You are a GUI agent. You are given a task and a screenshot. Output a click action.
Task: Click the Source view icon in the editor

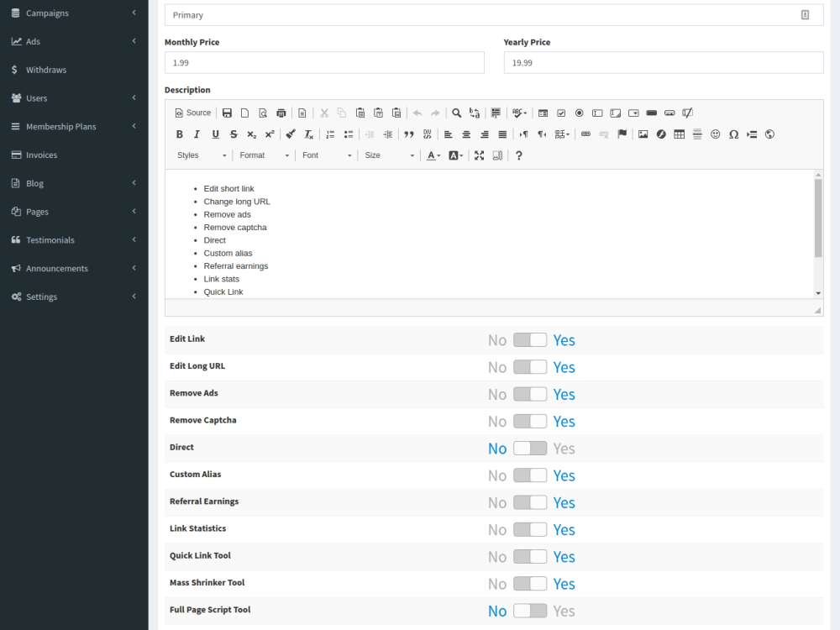[x=192, y=113]
